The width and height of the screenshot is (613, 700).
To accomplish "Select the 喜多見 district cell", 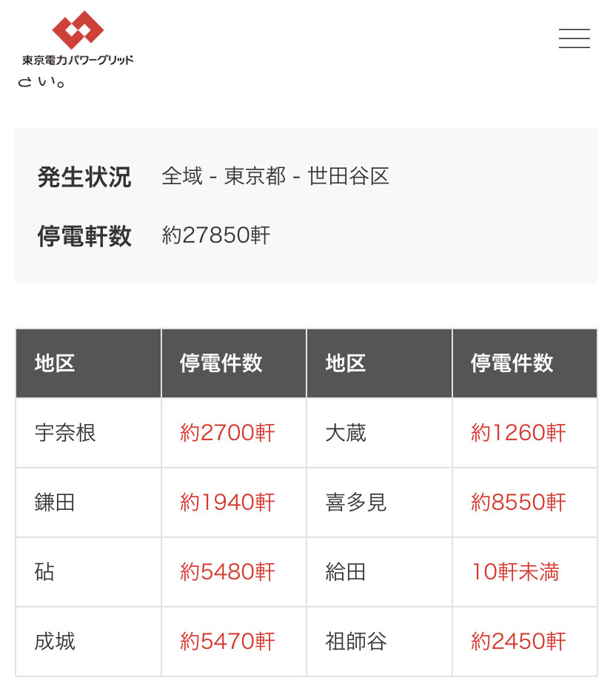I will point(379,502).
